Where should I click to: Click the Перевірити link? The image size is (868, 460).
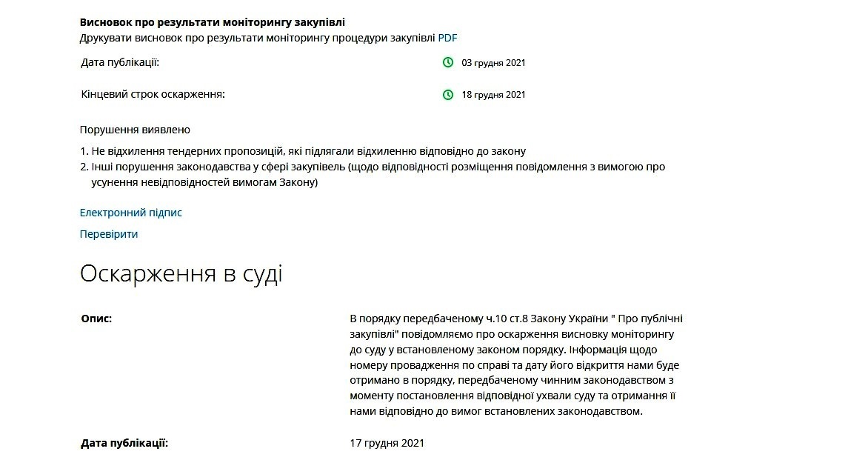(x=108, y=234)
